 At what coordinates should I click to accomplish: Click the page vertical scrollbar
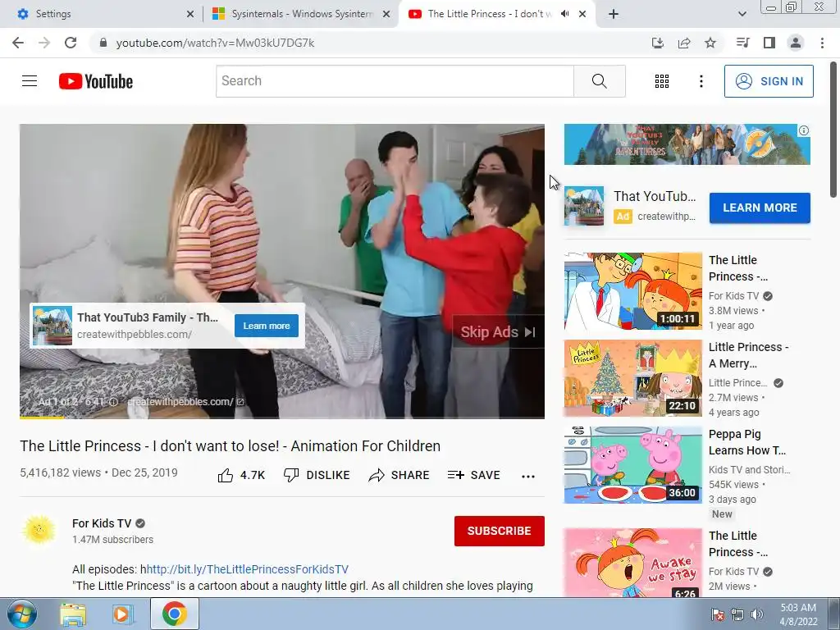834,130
